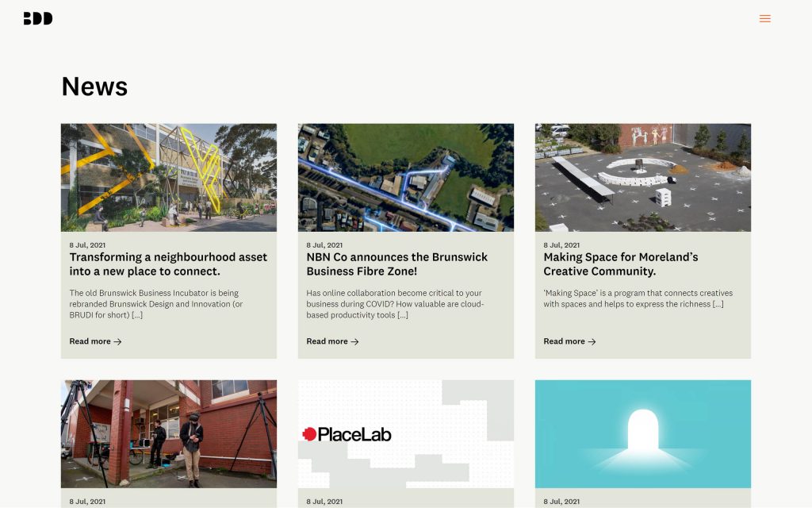Viewport: 812px width, 508px height.
Task: Open the red brick building photo thumbnail
Action: coord(169,434)
